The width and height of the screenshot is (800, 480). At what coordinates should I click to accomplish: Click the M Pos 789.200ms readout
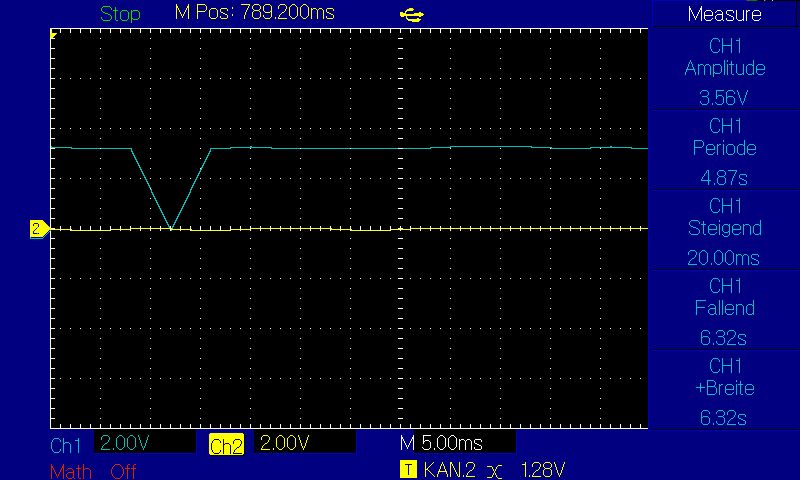[254, 12]
